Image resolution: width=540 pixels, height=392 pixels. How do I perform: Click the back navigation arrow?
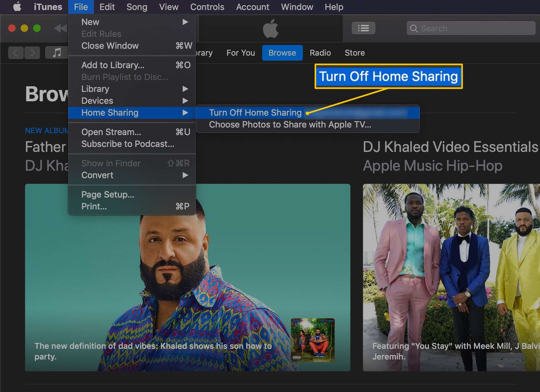16,53
